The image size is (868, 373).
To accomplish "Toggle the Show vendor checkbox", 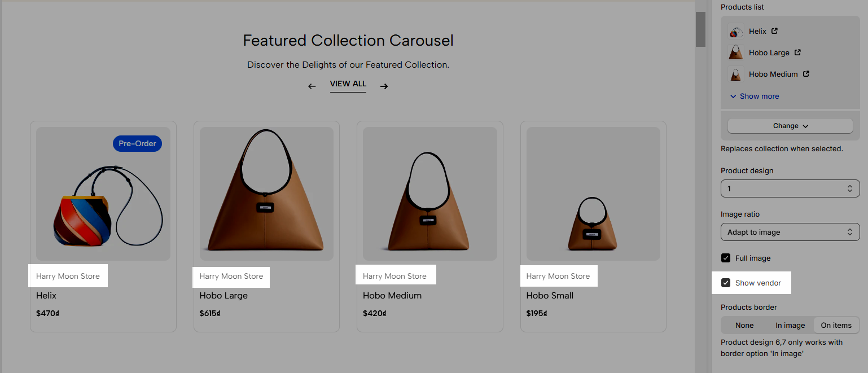I will [x=726, y=283].
